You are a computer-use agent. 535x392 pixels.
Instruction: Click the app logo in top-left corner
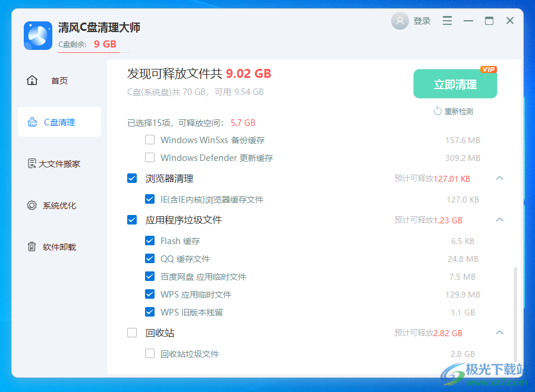point(37,36)
